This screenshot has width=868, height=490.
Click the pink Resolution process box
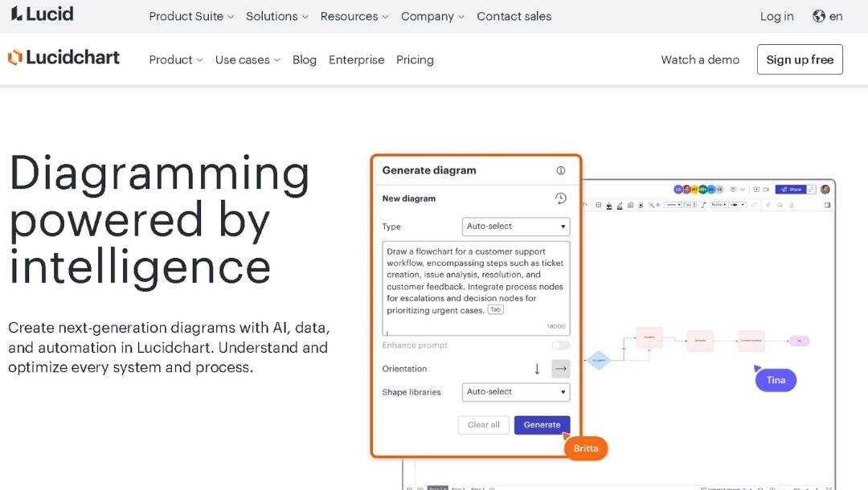(x=700, y=341)
